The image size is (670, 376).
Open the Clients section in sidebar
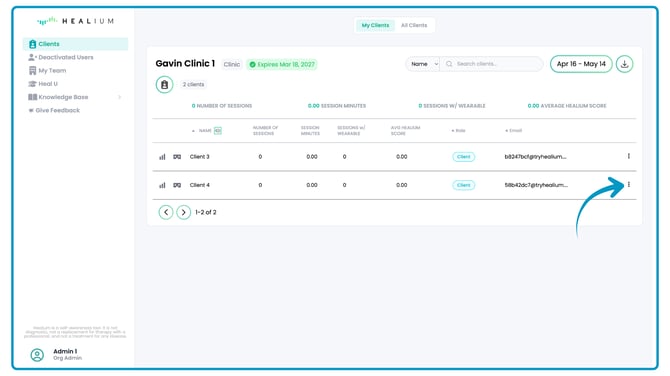[75, 44]
